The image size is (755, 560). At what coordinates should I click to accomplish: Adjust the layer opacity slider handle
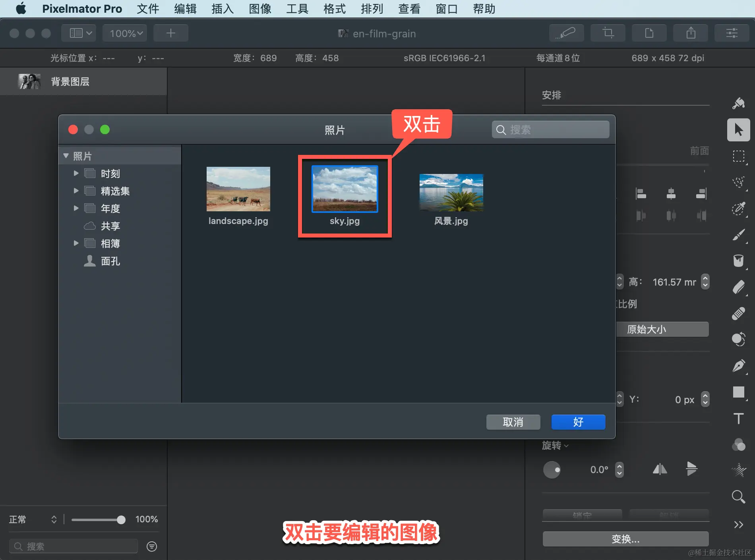[x=121, y=519]
